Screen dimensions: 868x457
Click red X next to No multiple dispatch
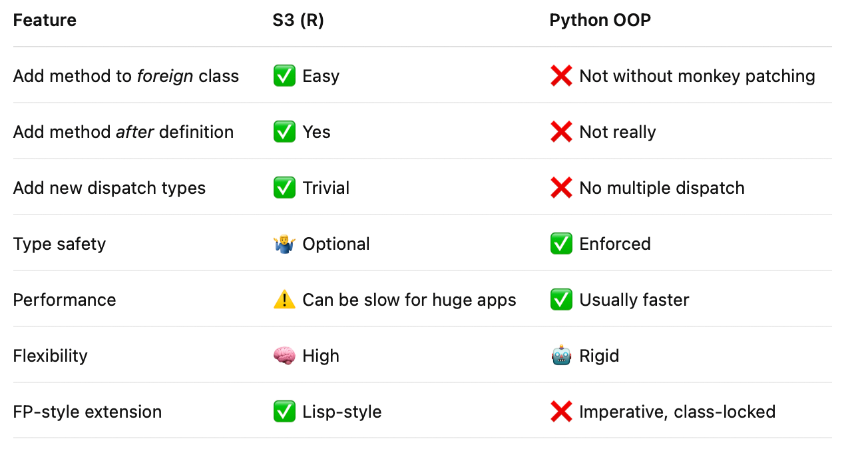(561, 188)
